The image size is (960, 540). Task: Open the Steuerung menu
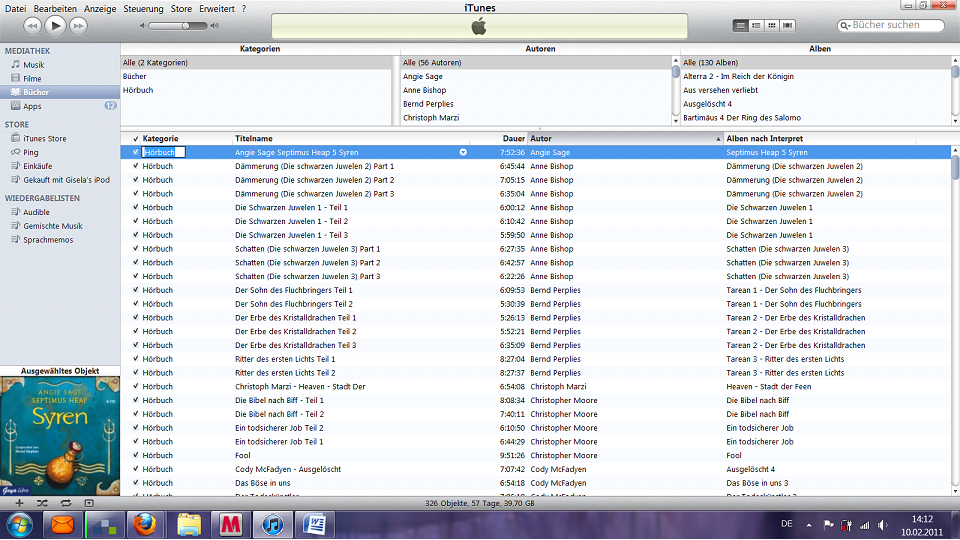tap(143, 9)
